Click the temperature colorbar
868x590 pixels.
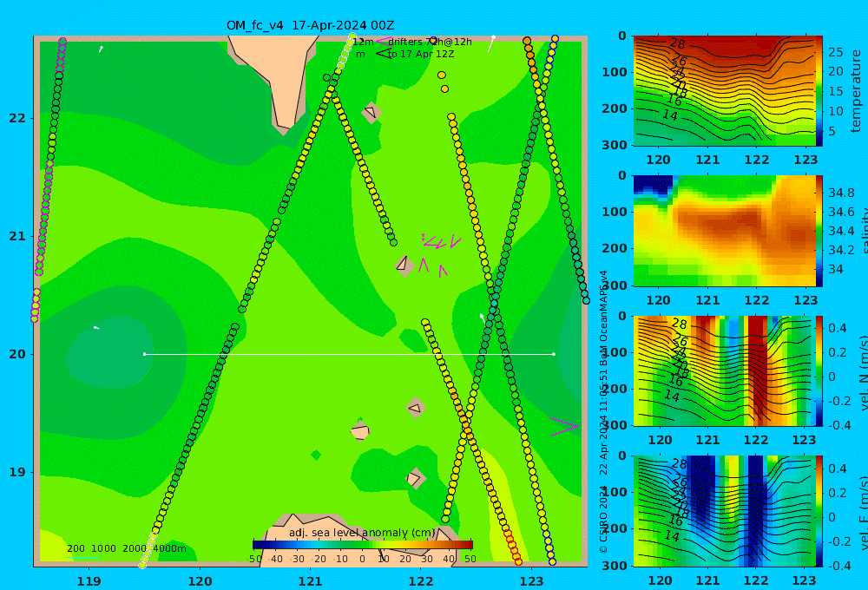(x=819, y=91)
